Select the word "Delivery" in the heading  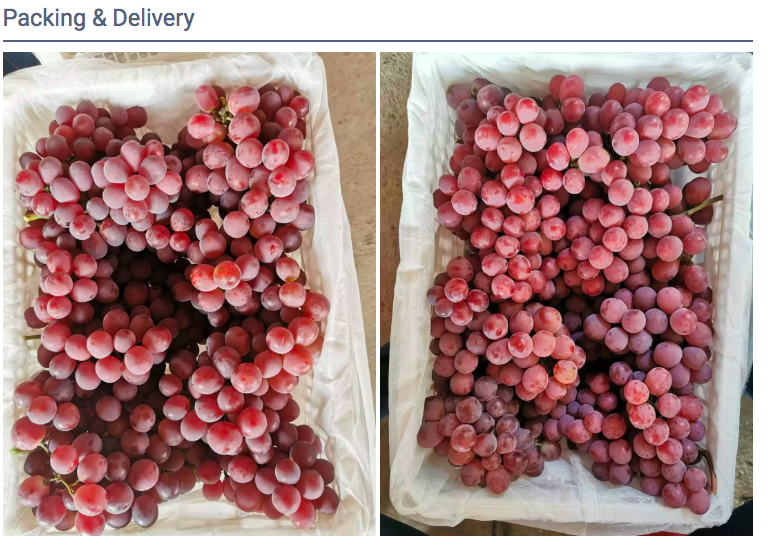153,18
